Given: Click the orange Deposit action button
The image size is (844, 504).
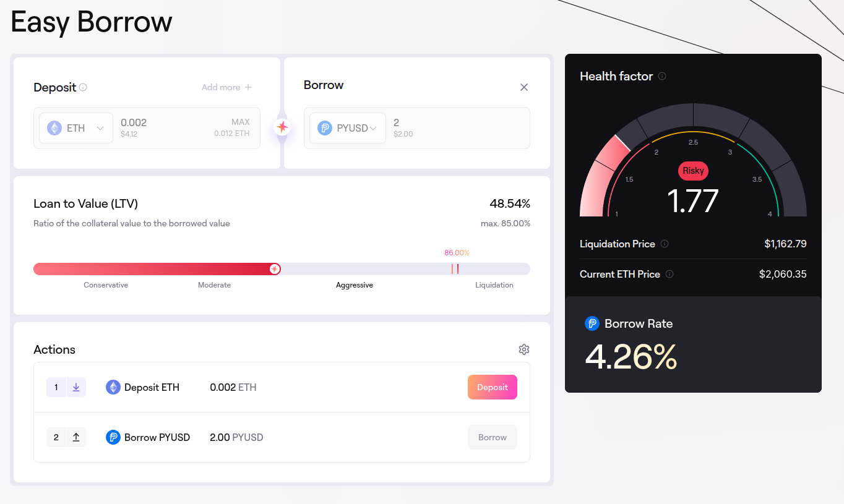Looking at the screenshot, I should (492, 387).
